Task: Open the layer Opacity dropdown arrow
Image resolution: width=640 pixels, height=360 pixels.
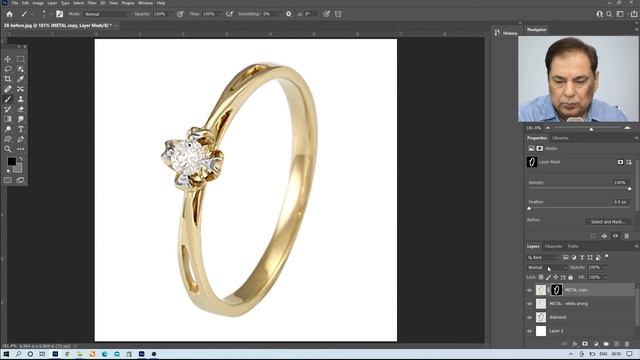Action: [x=605, y=267]
